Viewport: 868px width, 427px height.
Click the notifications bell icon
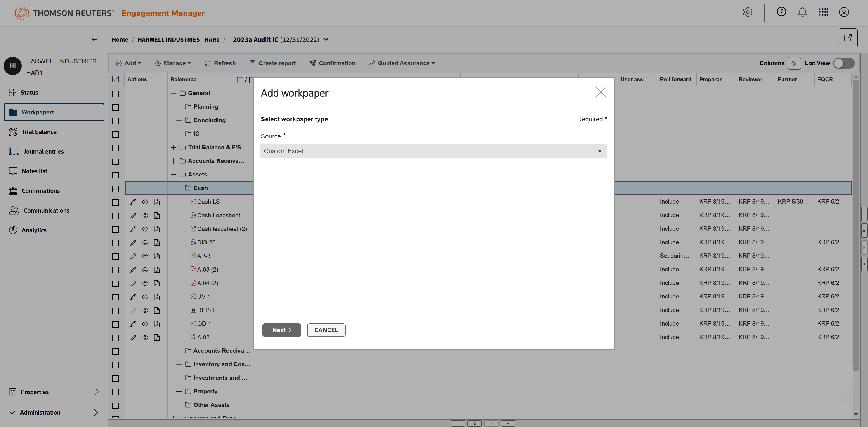click(802, 12)
